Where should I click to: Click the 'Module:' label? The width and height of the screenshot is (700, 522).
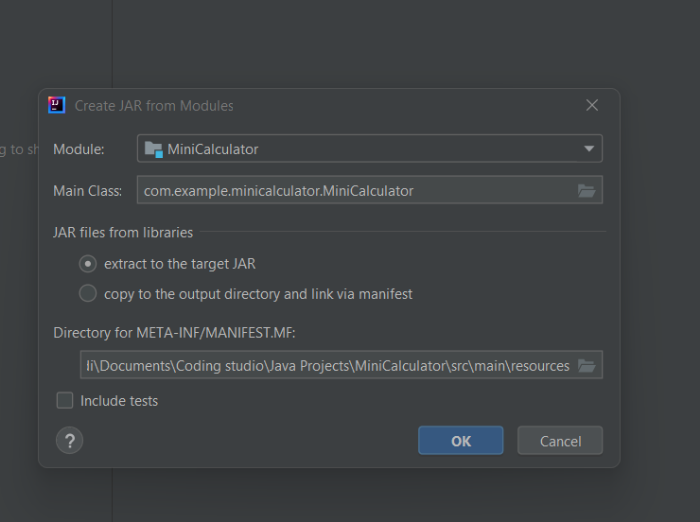[79, 149]
